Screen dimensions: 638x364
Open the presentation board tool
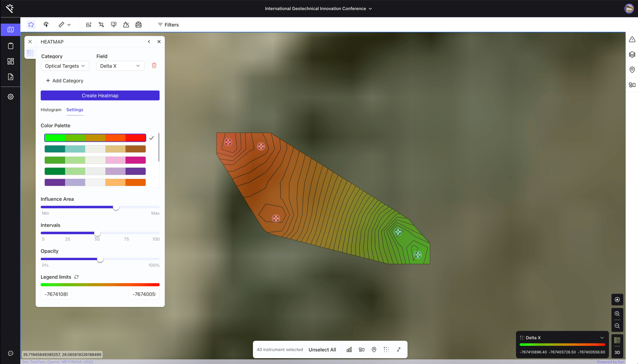coord(114,25)
